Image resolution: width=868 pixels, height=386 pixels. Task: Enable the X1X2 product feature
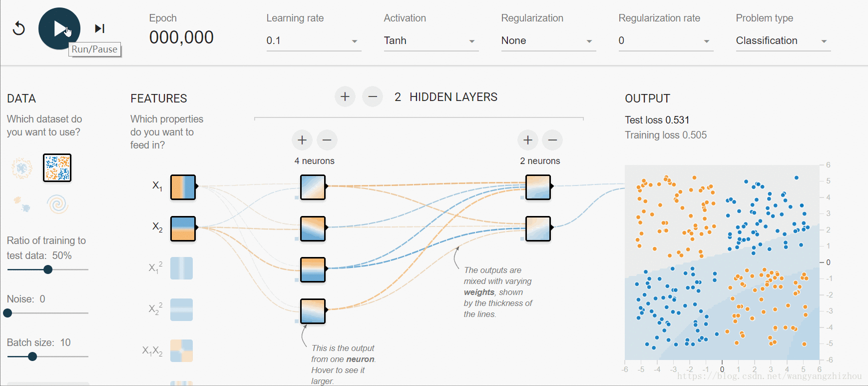click(181, 351)
